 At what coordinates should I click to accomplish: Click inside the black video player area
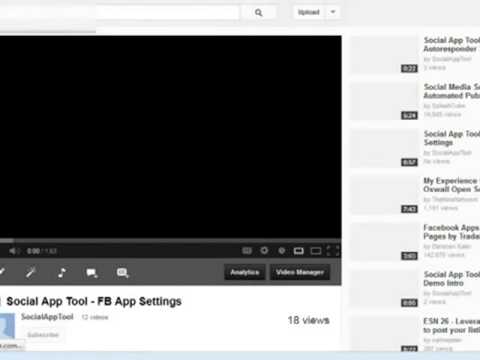171,137
